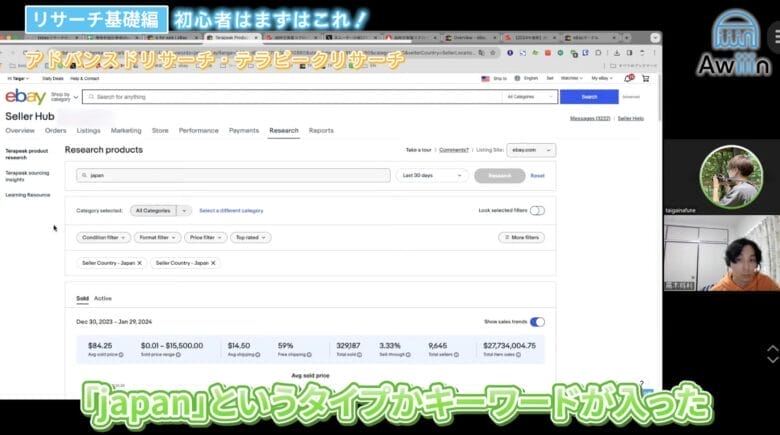Open the notifications bell icon
The width and height of the screenshot is (780, 435).
pos(629,78)
